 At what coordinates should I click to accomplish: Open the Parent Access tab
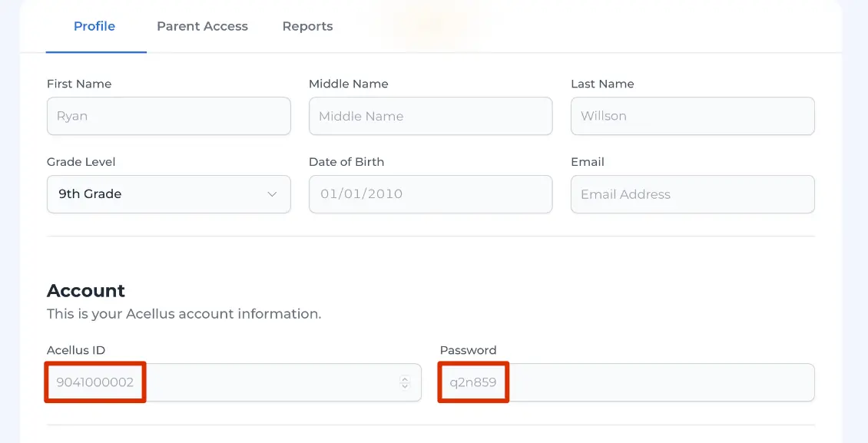point(202,26)
